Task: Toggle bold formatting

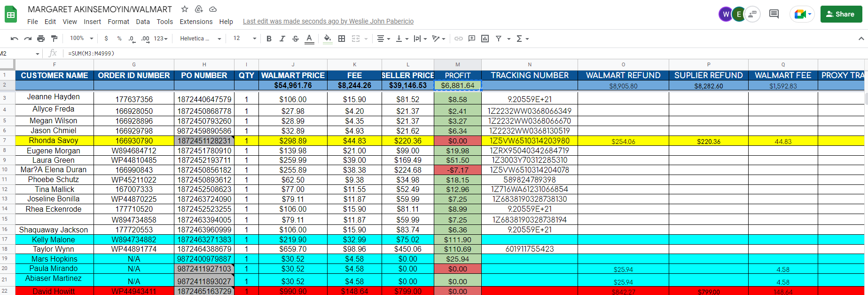Action: pos(269,39)
